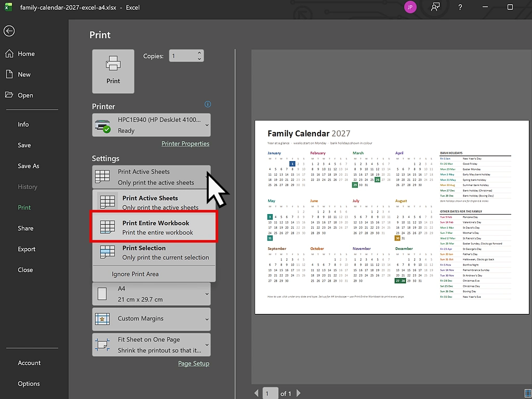Select Save in the sidebar
The height and width of the screenshot is (399, 532).
(24, 145)
